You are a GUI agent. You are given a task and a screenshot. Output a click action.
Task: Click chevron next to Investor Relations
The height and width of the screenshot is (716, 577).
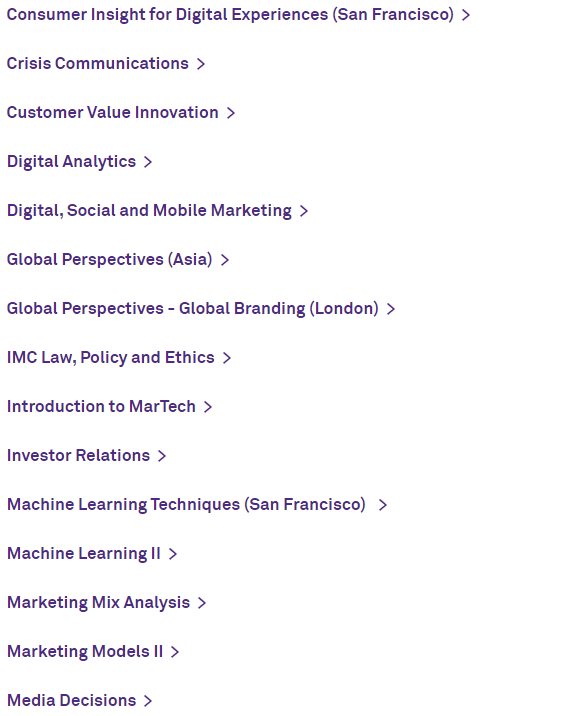pyautogui.click(x=162, y=456)
